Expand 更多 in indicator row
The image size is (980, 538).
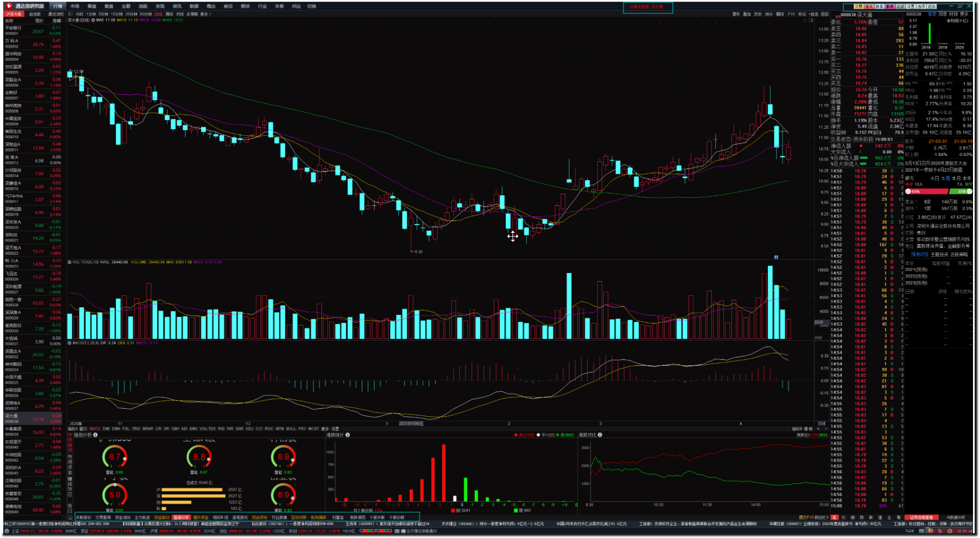click(325, 429)
